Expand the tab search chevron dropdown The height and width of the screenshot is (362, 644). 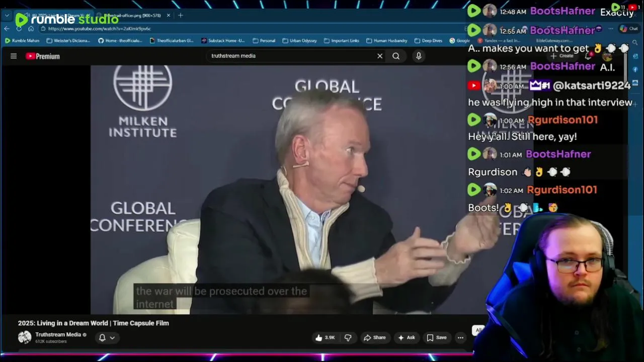(x=7, y=15)
